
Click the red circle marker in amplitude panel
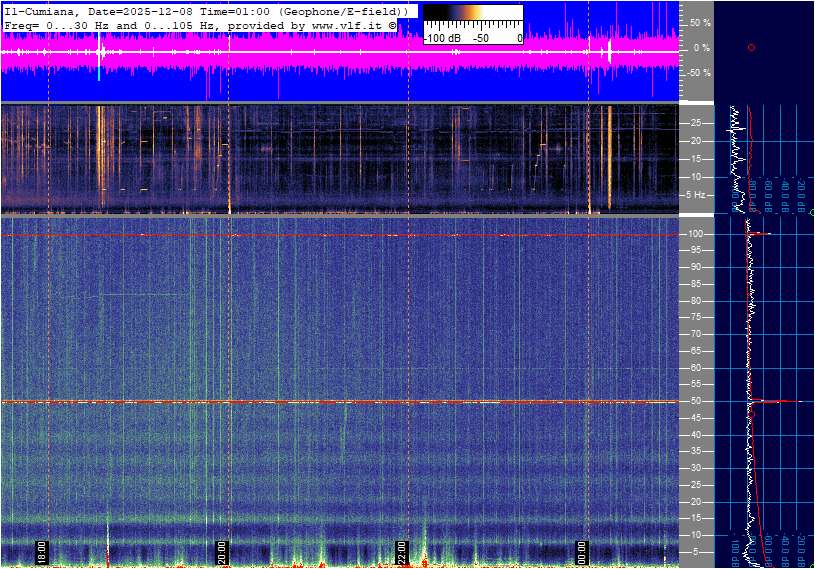coord(751,47)
